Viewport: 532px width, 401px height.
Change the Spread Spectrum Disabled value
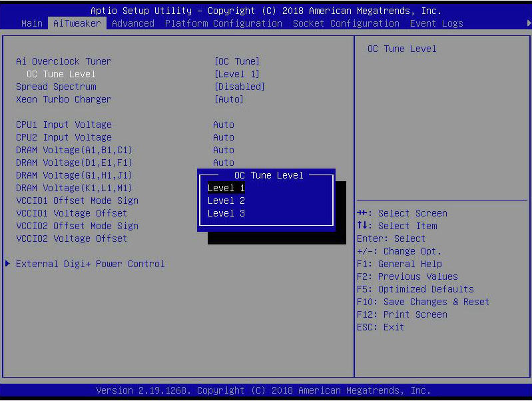240,87
